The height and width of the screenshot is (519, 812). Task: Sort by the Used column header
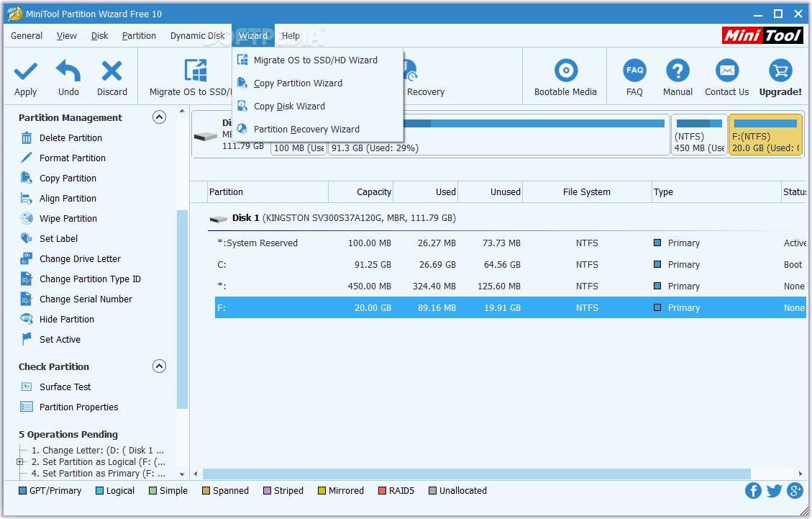[x=425, y=192]
